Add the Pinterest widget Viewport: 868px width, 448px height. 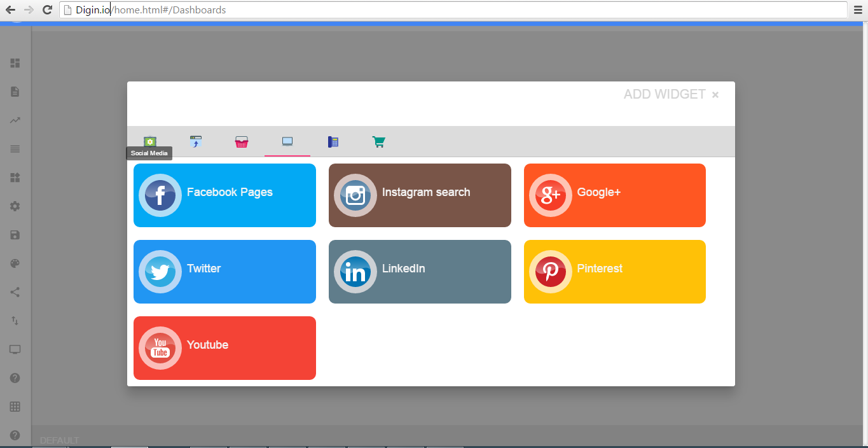615,272
